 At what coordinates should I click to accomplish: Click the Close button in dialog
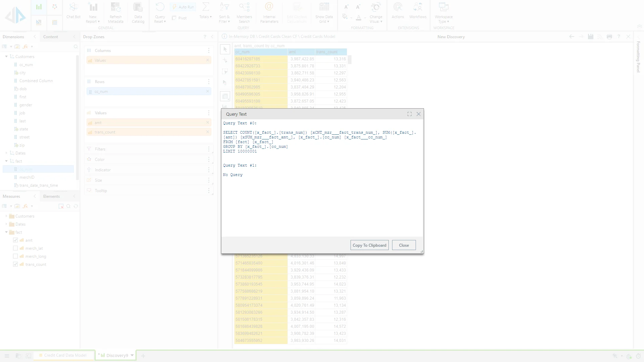404,245
